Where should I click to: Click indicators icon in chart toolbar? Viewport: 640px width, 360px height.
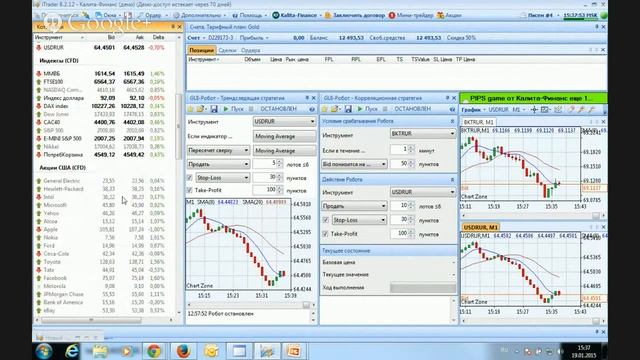pos(558,110)
